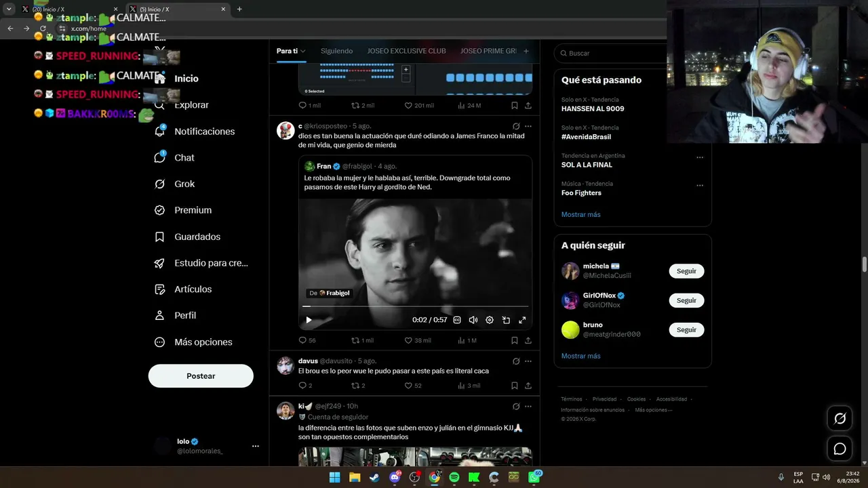Follow GirlOfNox
This screenshot has height=488, width=868.
pyautogui.click(x=686, y=300)
